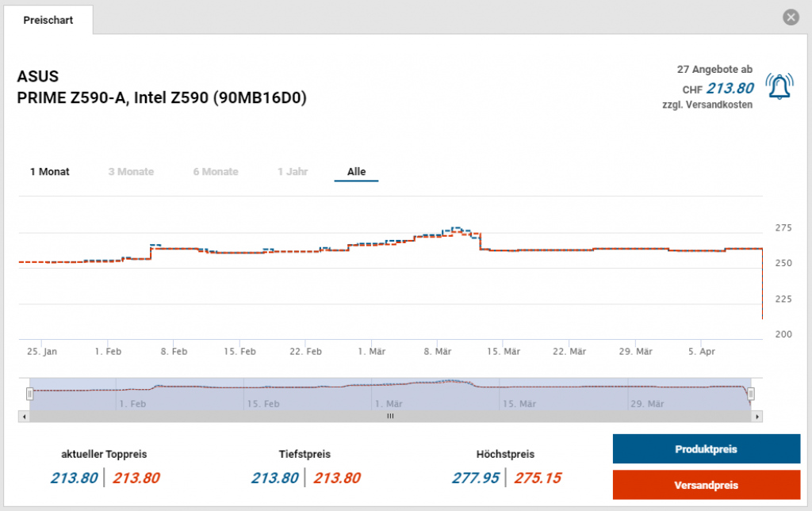Click the price alert bell icon
This screenshot has height=511, width=812.
(779, 86)
